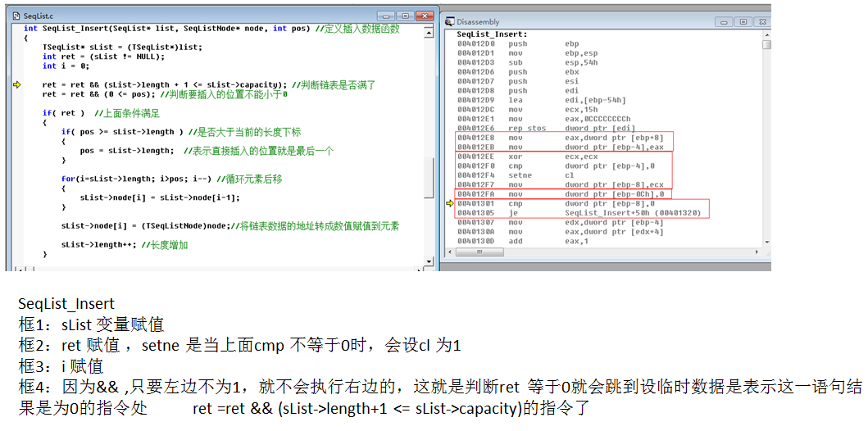Click disassembly row 004012F7 mov [ebp-8],ecx
This screenshot has height=431, width=868.
point(560,185)
